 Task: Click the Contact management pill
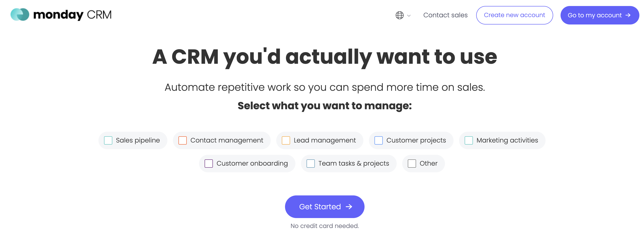pos(221,140)
